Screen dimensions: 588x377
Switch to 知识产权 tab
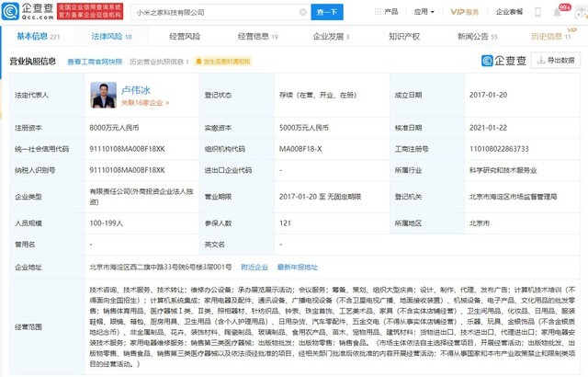pyautogui.click(x=404, y=37)
